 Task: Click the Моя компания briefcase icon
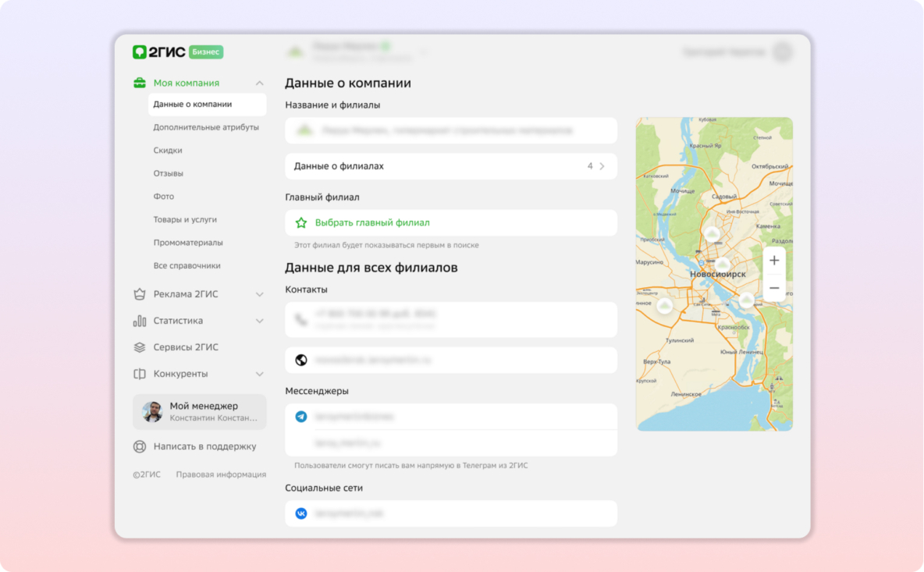140,83
